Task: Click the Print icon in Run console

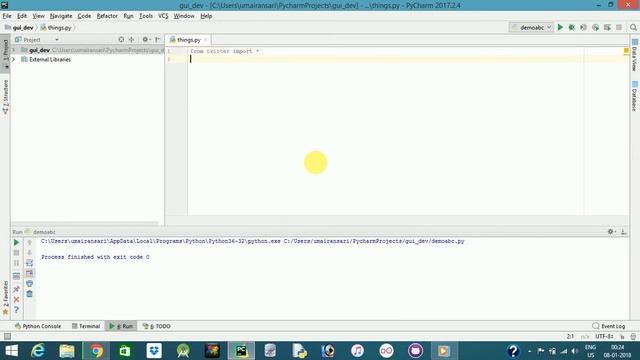Action: click(x=29, y=284)
